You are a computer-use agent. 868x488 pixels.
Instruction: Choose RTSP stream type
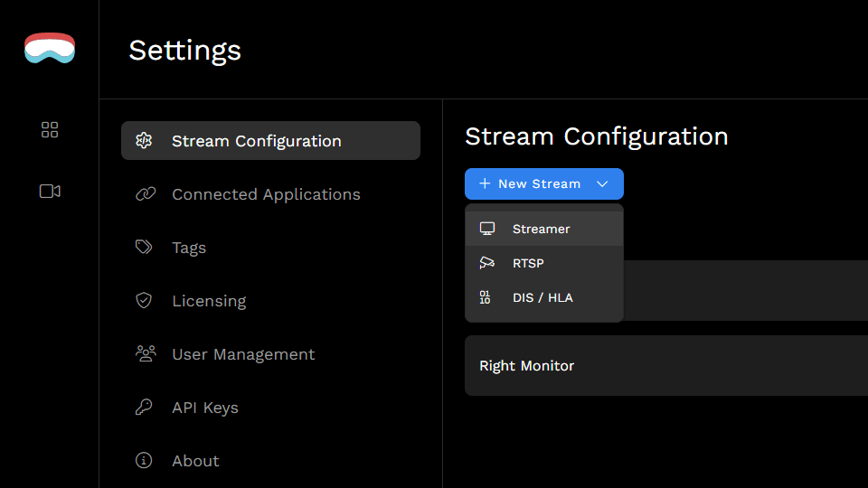click(x=544, y=263)
